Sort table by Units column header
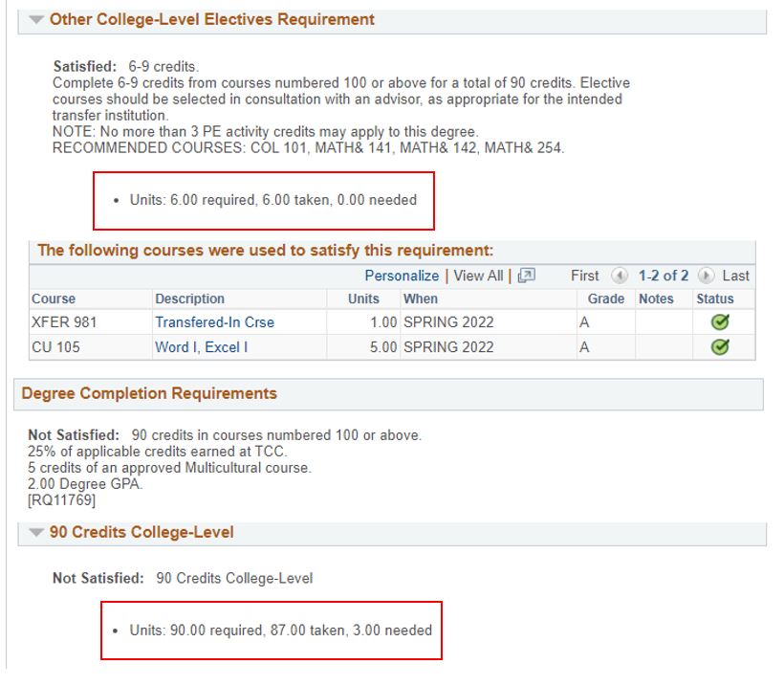Image resolution: width=784 pixels, height=686 pixels. click(x=363, y=299)
